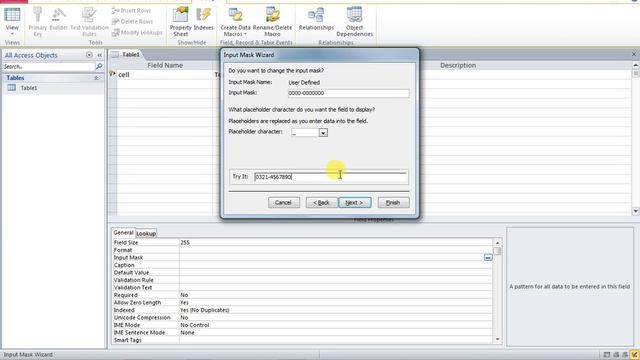The width and height of the screenshot is (640, 360).
Task: Click Modify Lookups in the ribbon
Action: pos(137,32)
